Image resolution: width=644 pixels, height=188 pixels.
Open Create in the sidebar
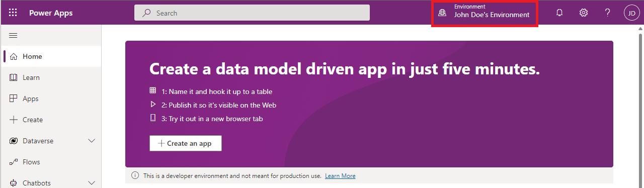point(51,120)
